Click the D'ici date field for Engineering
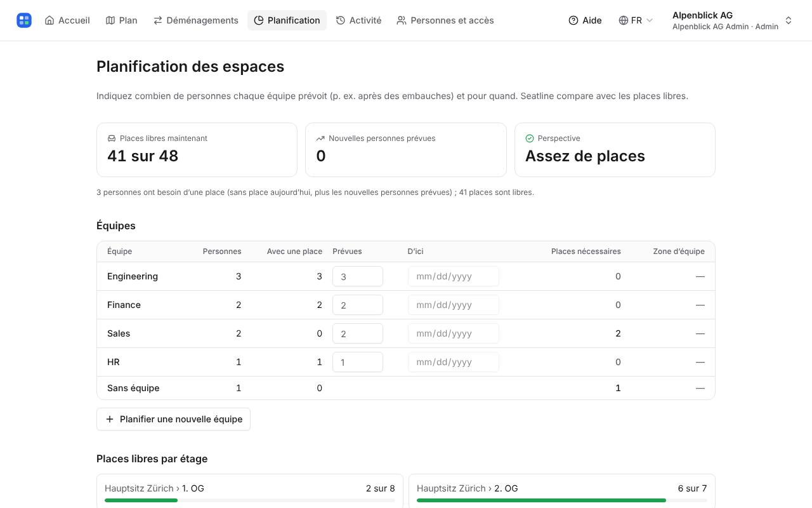 (454, 276)
